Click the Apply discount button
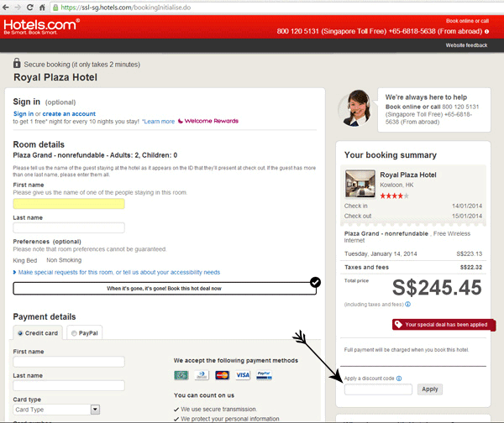 pos(430,389)
